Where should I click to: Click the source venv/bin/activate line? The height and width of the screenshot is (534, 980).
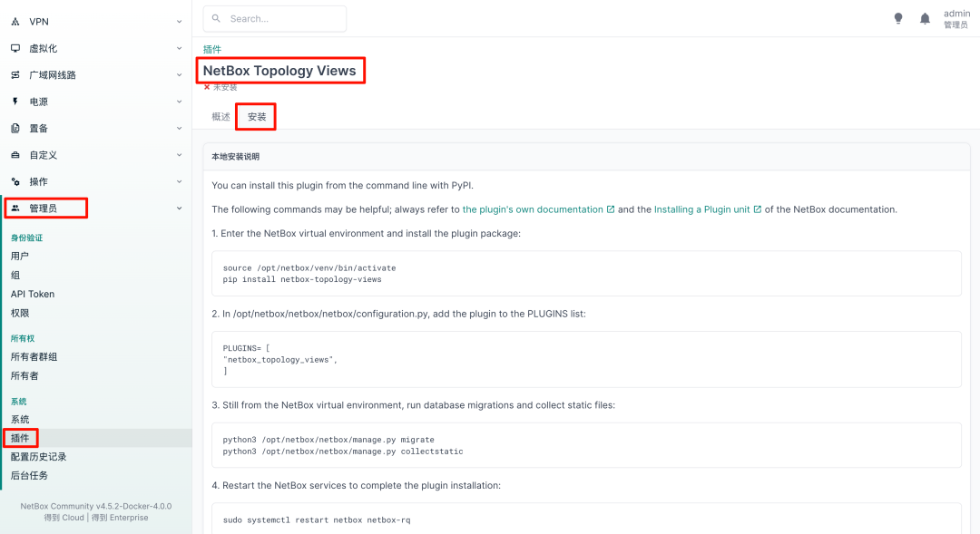pyautogui.click(x=309, y=268)
